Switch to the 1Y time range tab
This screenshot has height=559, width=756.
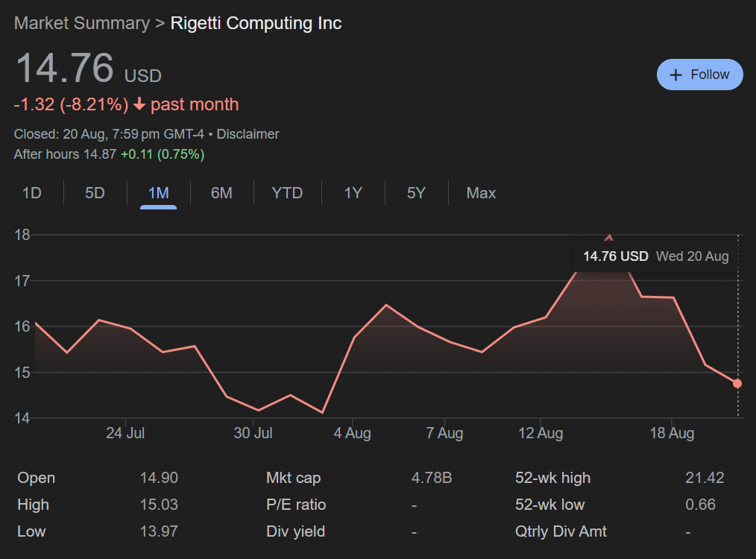(353, 193)
